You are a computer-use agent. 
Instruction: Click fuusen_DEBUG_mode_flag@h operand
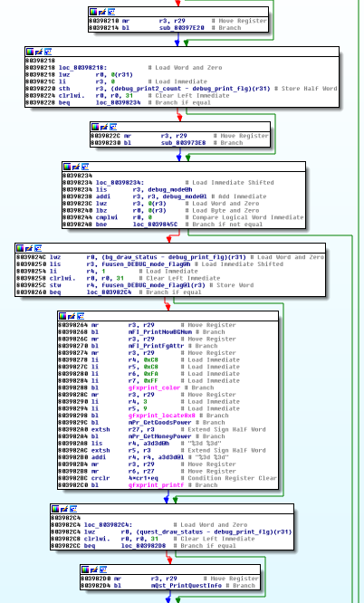146,264
